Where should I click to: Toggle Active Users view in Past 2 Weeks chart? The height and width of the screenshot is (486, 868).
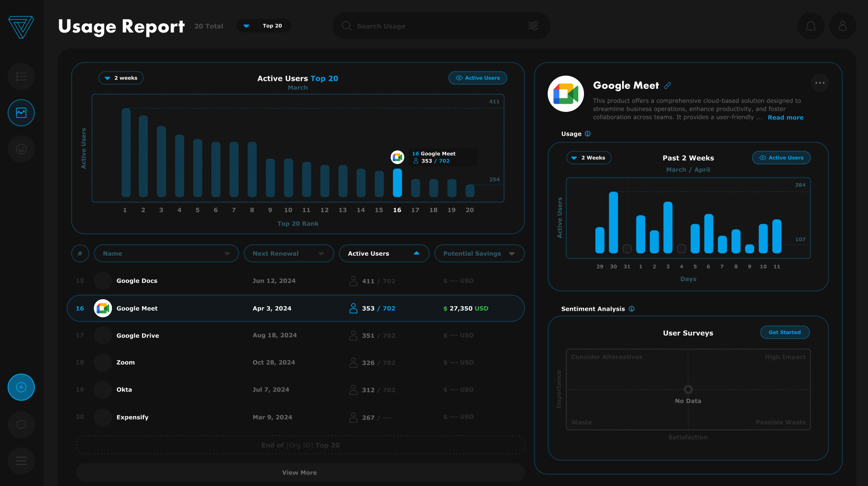coord(781,158)
